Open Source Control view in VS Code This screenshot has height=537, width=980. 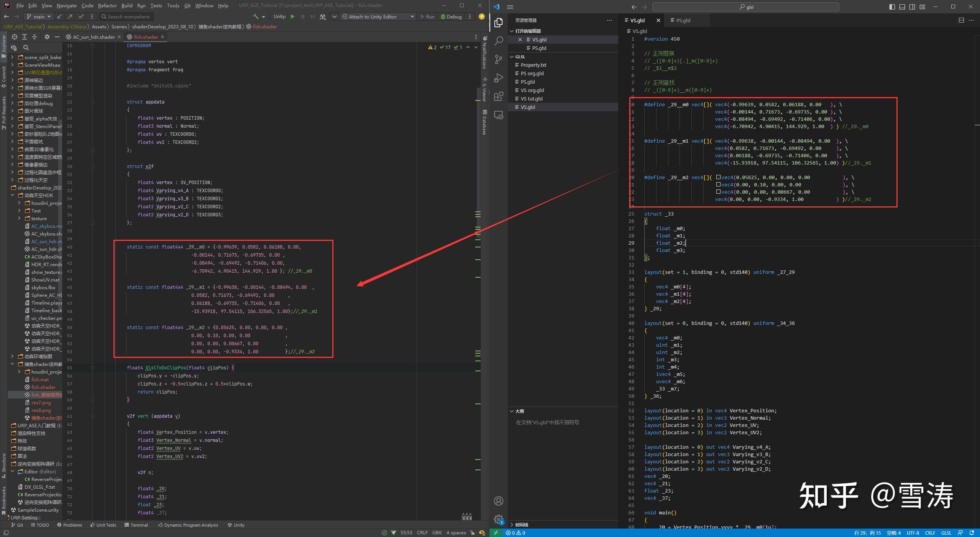[x=498, y=59]
